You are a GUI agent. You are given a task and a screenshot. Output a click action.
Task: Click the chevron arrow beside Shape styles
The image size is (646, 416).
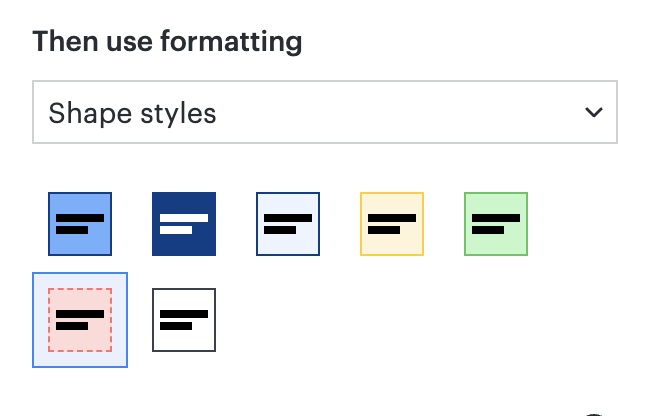coord(594,112)
